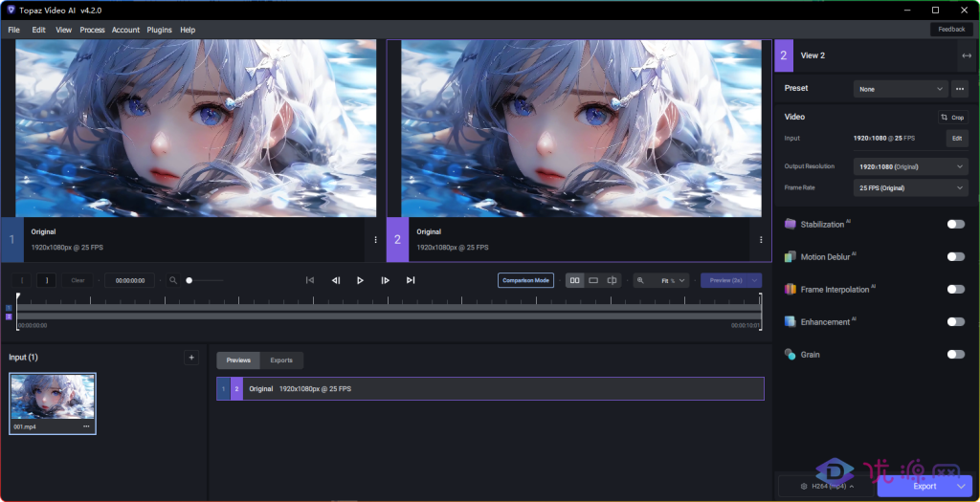Select side-by-side view layout icon
The image size is (980, 502).
(x=574, y=280)
